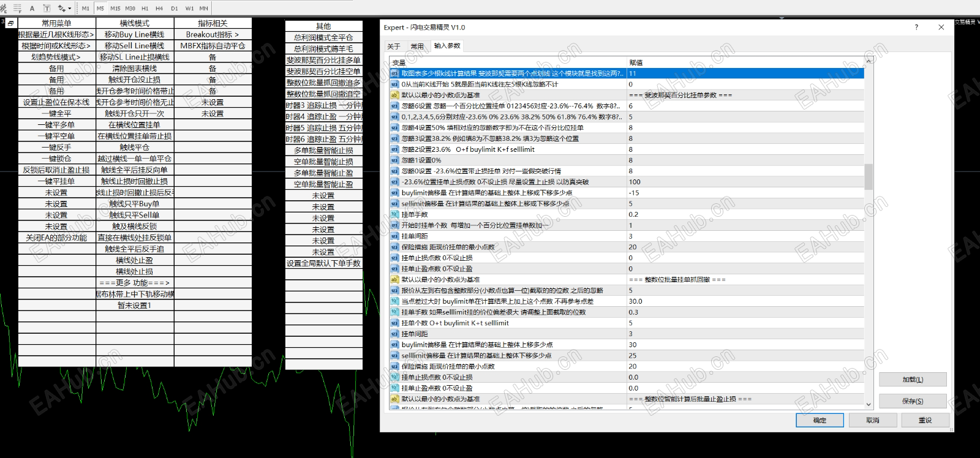The width and height of the screenshot is (980, 458).
Task: Expand the 根据时间或K线形态> submenu
Action: click(56, 46)
